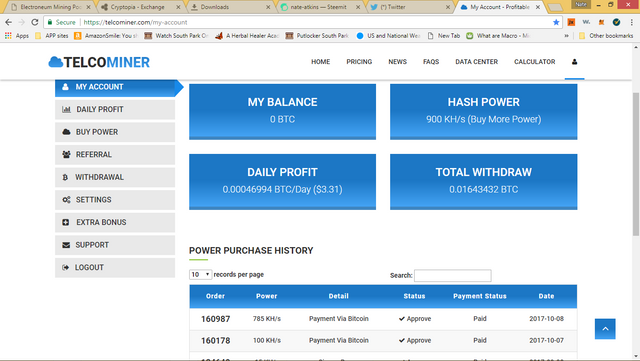The image size is (640, 361).
Task: Open Extra Bonus sidebar item
Action: click(115, 223)
